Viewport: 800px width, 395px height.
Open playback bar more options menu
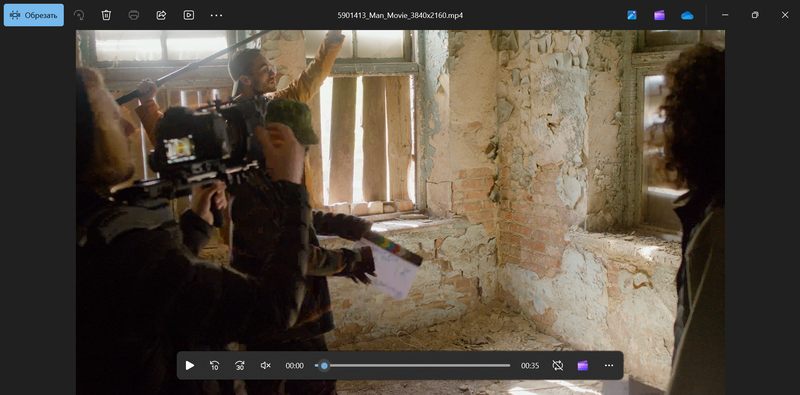click(609, 365)
